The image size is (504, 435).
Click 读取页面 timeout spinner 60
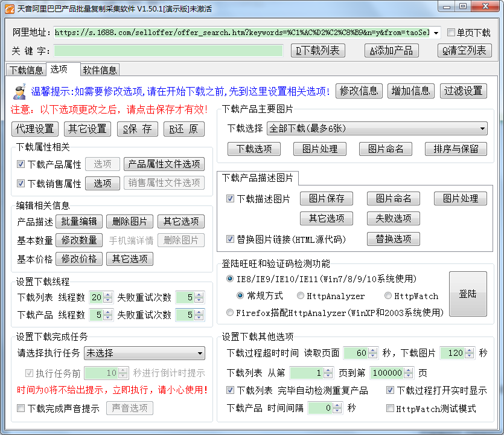[360, 353]
